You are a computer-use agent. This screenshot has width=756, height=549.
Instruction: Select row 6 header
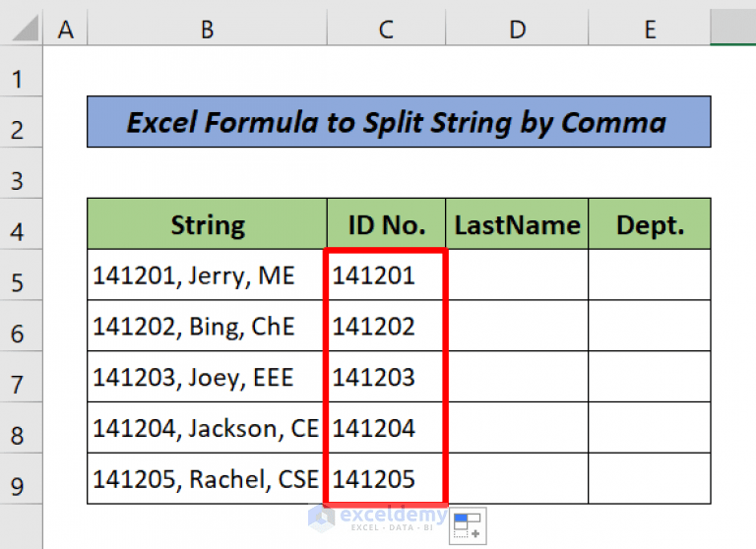point(22,326)
